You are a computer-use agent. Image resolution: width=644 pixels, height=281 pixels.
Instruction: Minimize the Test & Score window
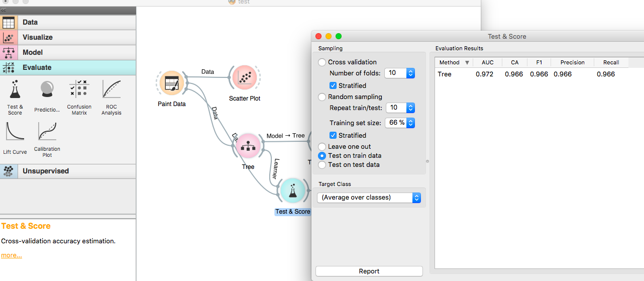[329, 36]
